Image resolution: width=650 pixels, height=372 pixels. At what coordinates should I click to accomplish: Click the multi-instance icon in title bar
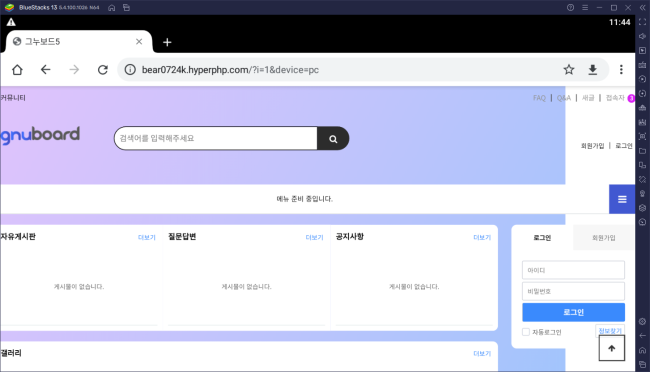coord(126,7)
